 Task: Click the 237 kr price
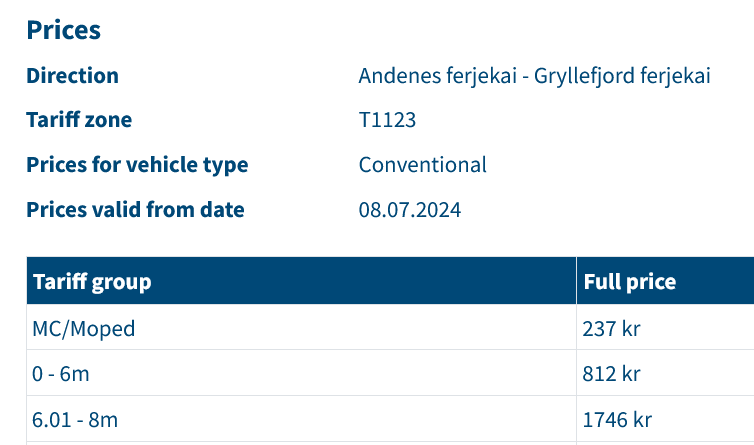pyautogui.click(x=610, y=328)
